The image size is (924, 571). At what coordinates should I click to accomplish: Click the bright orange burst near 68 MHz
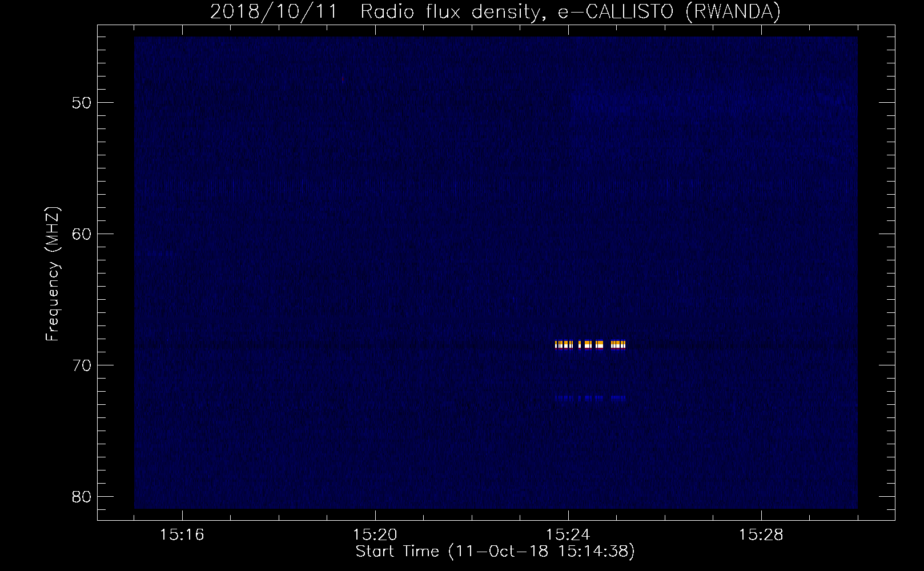[x=590, y=344]
